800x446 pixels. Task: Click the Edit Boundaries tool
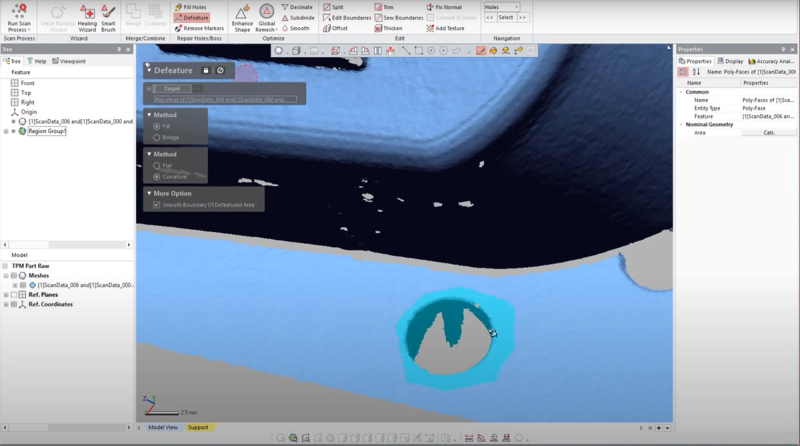coord(347,18)
